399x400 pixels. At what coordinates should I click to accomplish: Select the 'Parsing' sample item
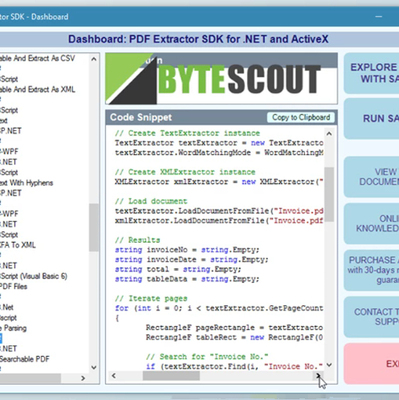(13, 328)
